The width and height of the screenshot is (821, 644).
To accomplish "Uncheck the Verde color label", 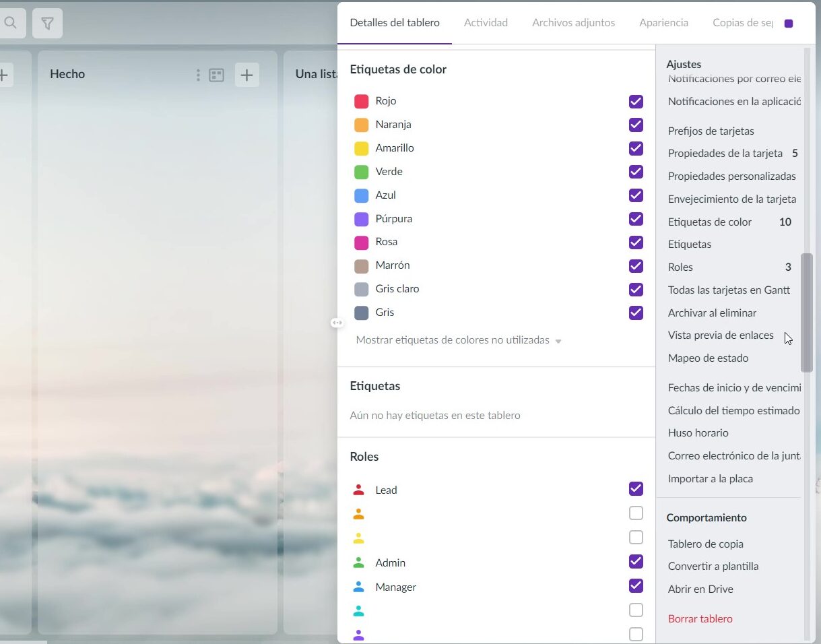I will pyautogui.click(x=636, y=172).
